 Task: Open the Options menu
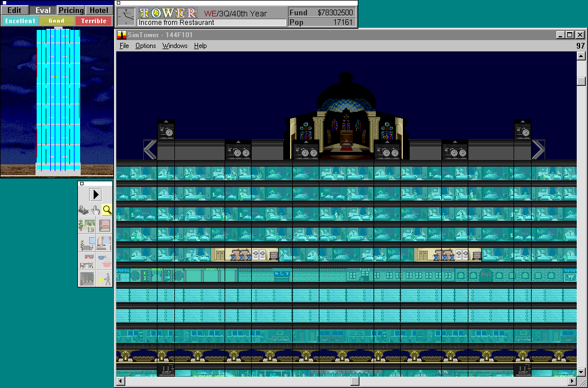point(146,46)
